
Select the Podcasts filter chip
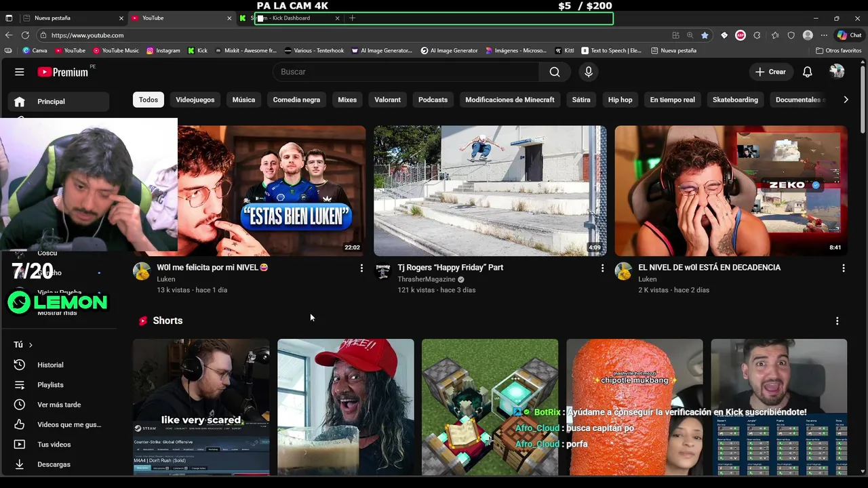point(433,100)
